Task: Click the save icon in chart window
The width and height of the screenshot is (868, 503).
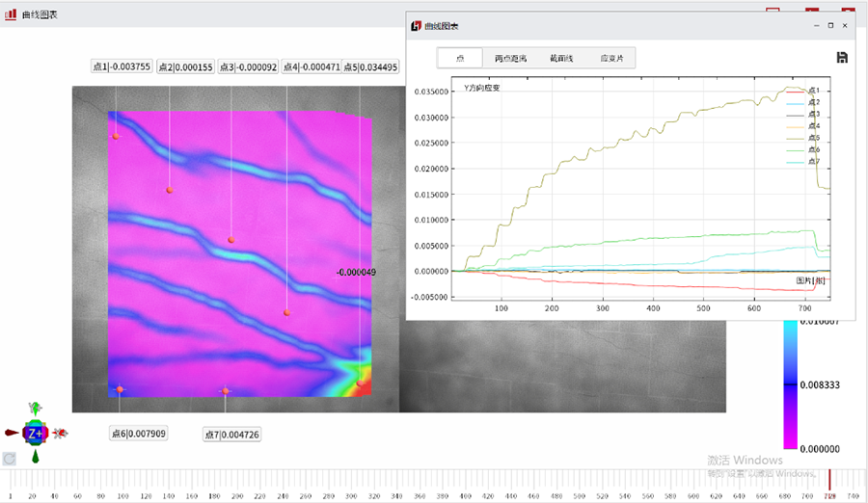Action: click(x=842, y=58)
